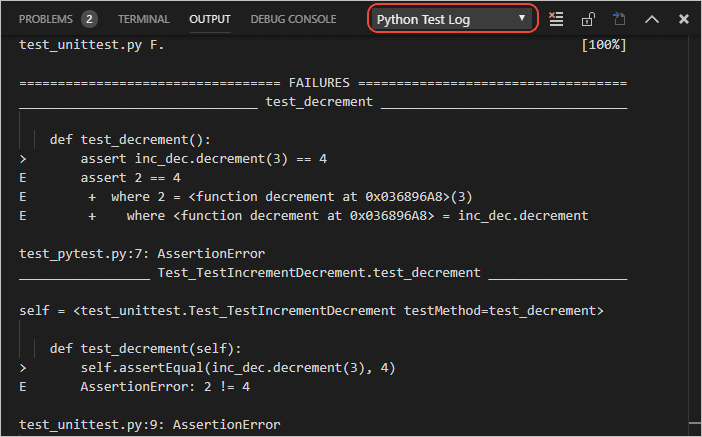
Task: Switch to the Problems tab
Action: coord(45,19)
